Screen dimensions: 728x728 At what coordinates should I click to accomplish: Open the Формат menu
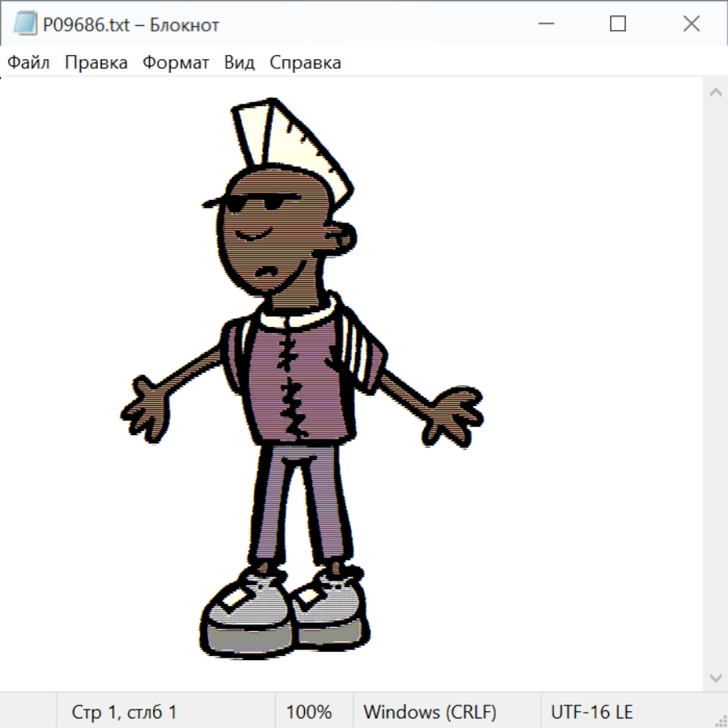tap(176, 63)
